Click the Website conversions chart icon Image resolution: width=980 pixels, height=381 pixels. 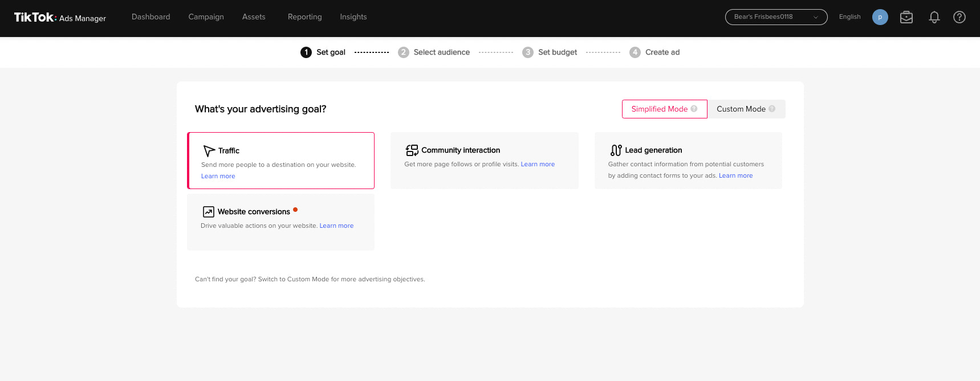209,212
